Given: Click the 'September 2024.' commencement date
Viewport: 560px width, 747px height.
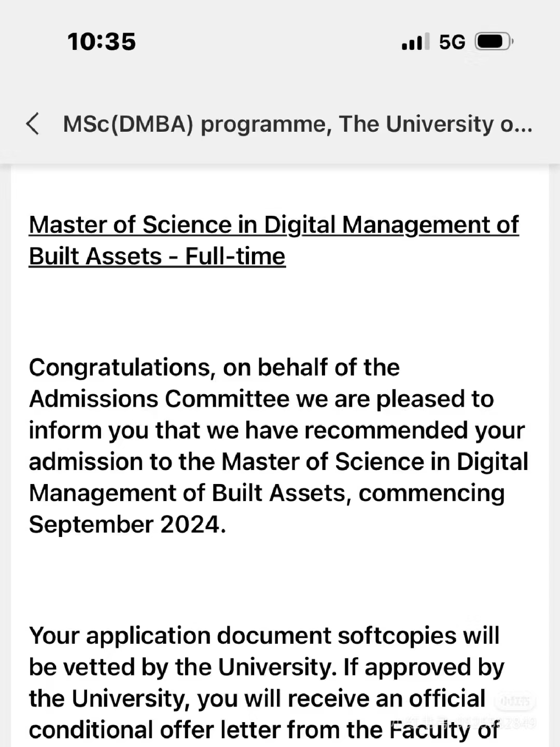Looking at the screenshot, I should [x=128, y=524].
